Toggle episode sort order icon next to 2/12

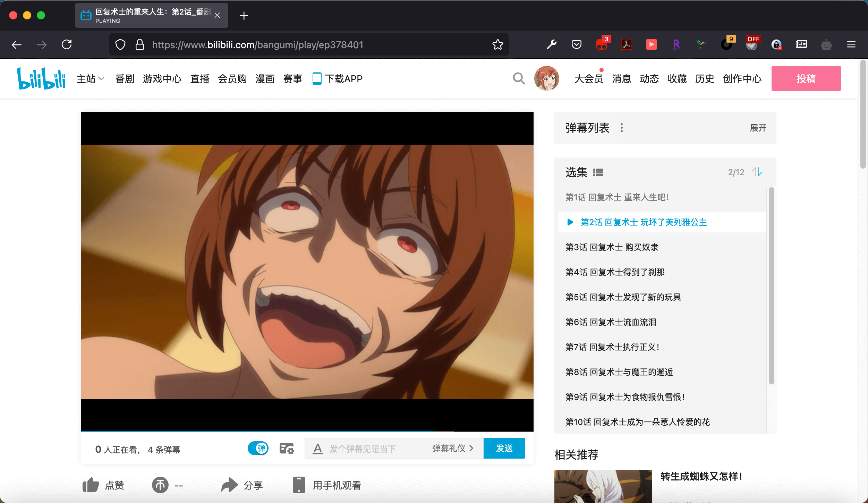coord(758,172)
